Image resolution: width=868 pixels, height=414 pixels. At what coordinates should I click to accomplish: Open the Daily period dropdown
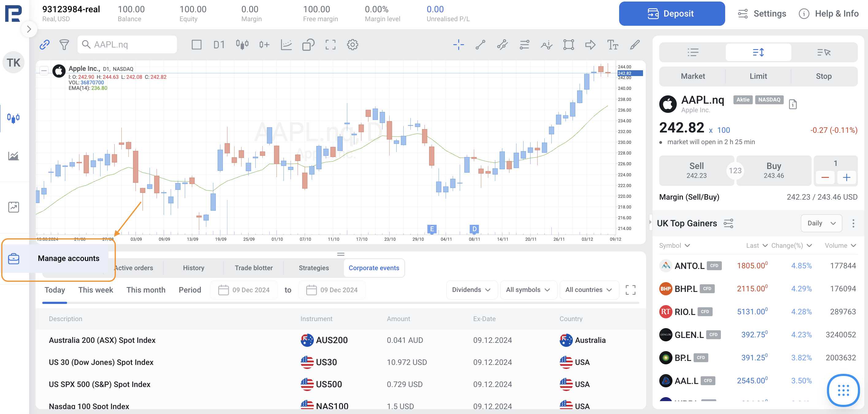pyautogui.click(x=821, y=223)
